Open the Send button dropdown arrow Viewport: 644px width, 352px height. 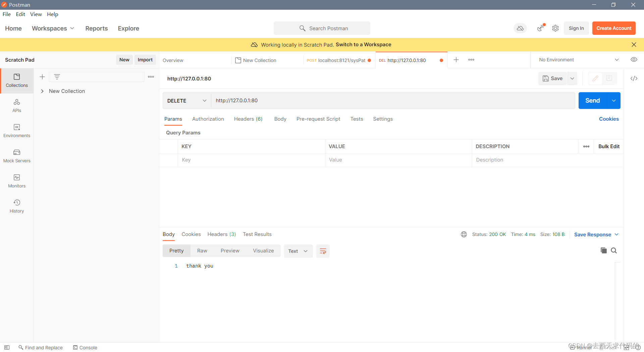tap(614, 101)
